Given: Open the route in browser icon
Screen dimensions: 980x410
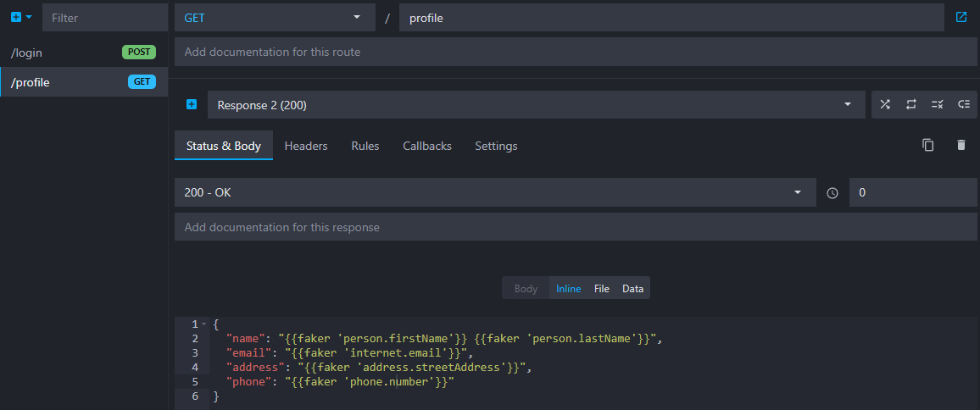Looking at the screenshot, I should click(x=961, y=17).
